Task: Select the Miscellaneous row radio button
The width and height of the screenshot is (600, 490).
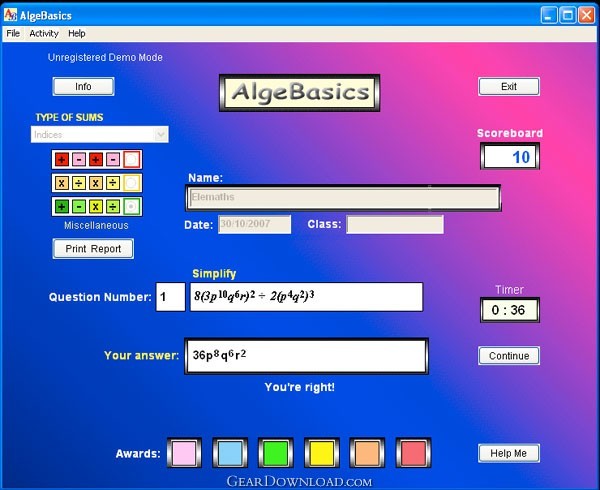Action: (x=132, y=207)
